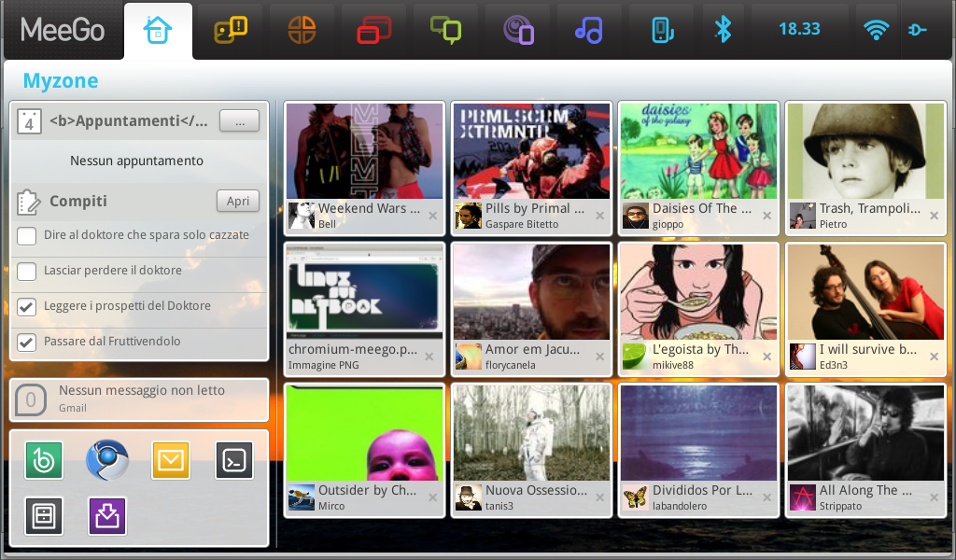
Task: Launch the yellow mail envelope app
Action: point(171,461)
